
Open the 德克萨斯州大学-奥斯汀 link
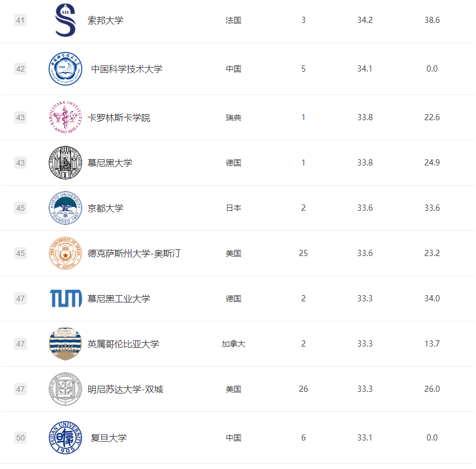point(134,253)
